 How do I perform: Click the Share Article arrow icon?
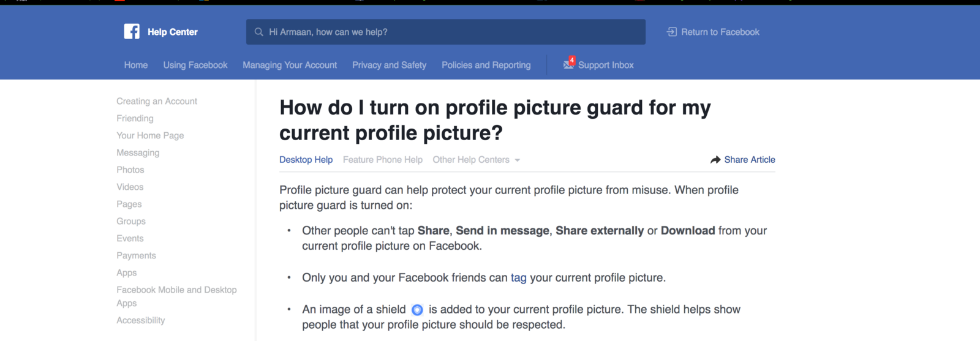(x=715, y=160)
